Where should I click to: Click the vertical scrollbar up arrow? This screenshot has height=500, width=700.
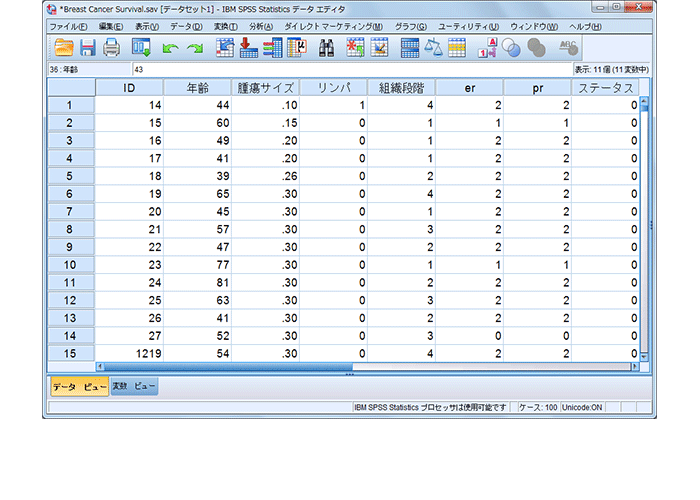click(x=644, y=101)
